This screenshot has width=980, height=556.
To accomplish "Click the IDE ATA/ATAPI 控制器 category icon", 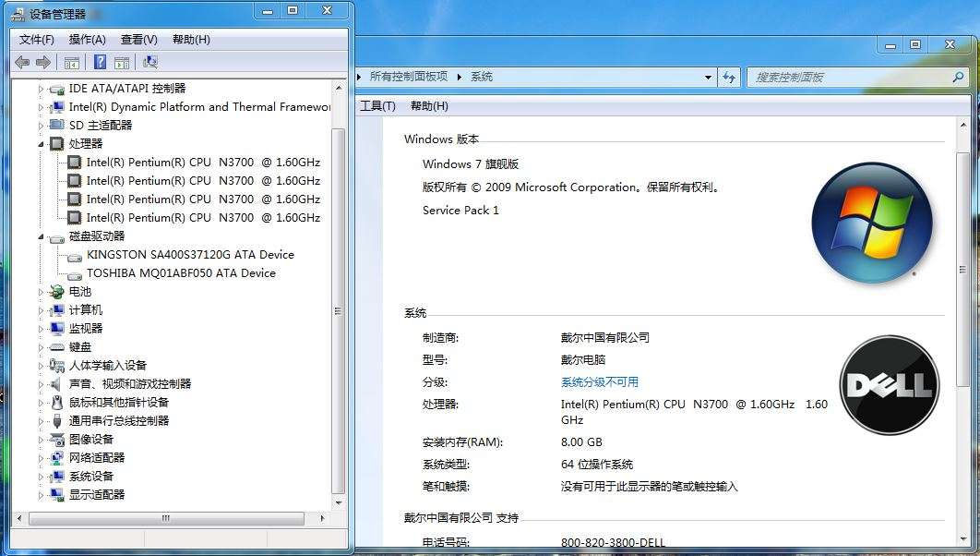I will (x=57, y=89).
